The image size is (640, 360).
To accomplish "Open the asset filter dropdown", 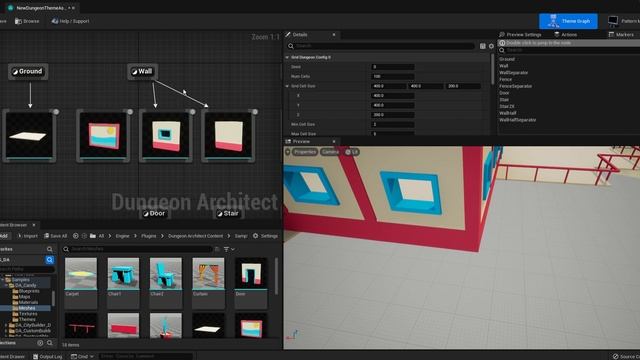I will coord(229,249).
